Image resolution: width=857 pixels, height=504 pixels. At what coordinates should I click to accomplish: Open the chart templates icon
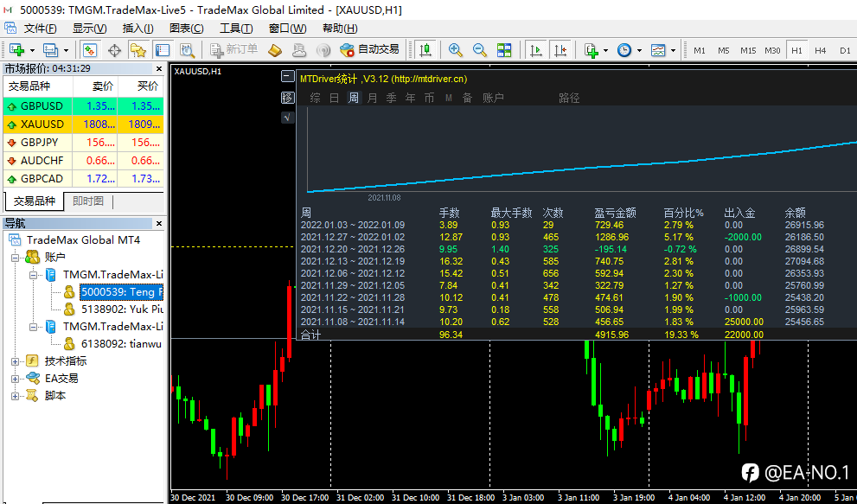pos(658,50)
